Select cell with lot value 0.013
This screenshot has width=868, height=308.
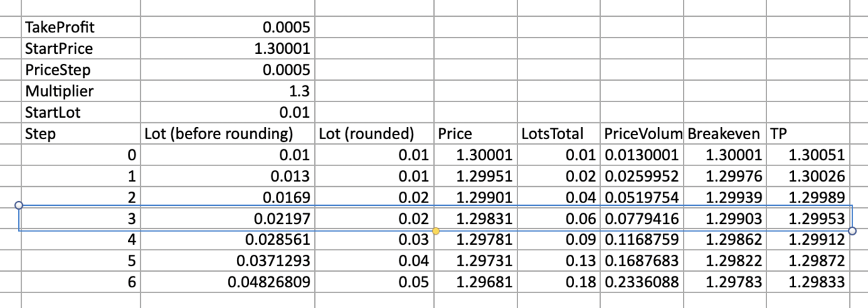pos(227,177)
